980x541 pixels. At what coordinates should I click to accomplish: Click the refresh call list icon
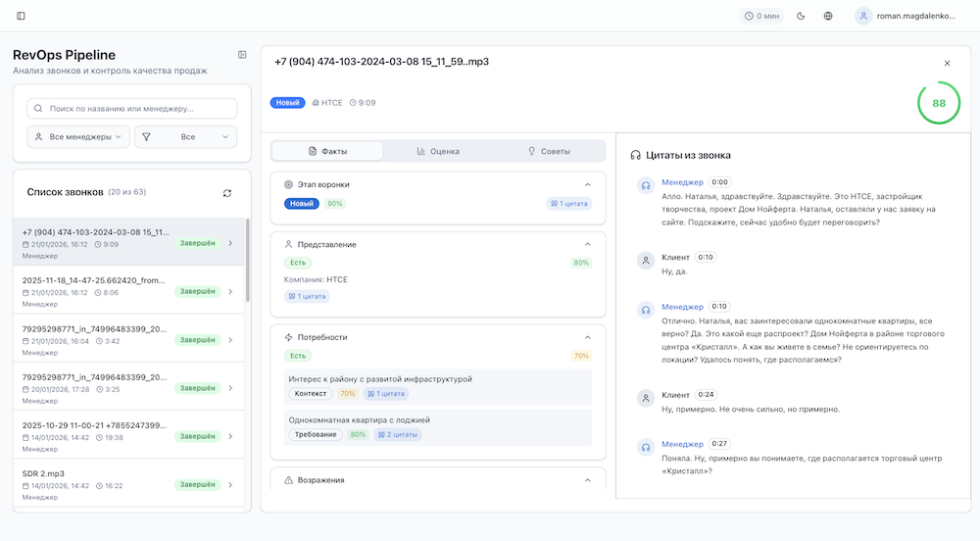click(227, 193)
